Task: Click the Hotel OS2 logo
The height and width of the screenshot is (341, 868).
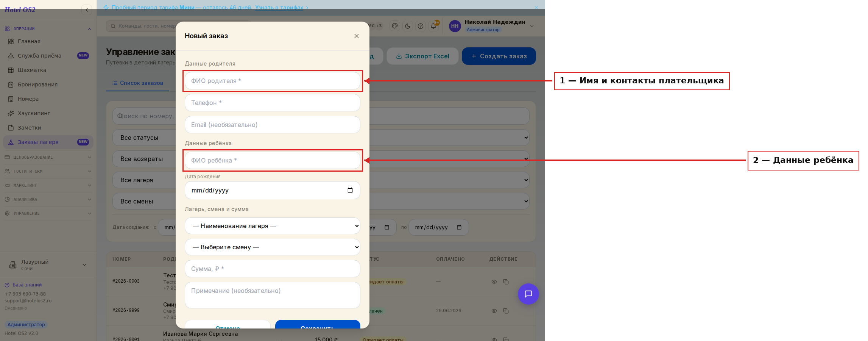Action: (20, 10)
